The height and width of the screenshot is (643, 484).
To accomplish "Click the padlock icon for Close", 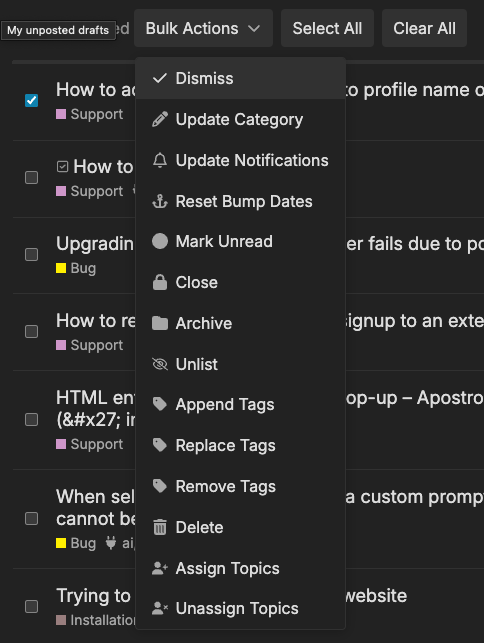I will [x=160, y=282].
